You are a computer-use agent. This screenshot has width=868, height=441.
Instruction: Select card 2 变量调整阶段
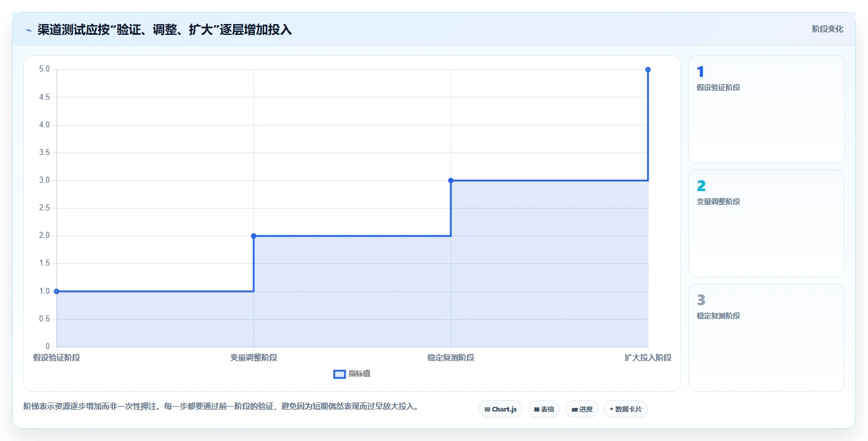[x=766, y=224]
